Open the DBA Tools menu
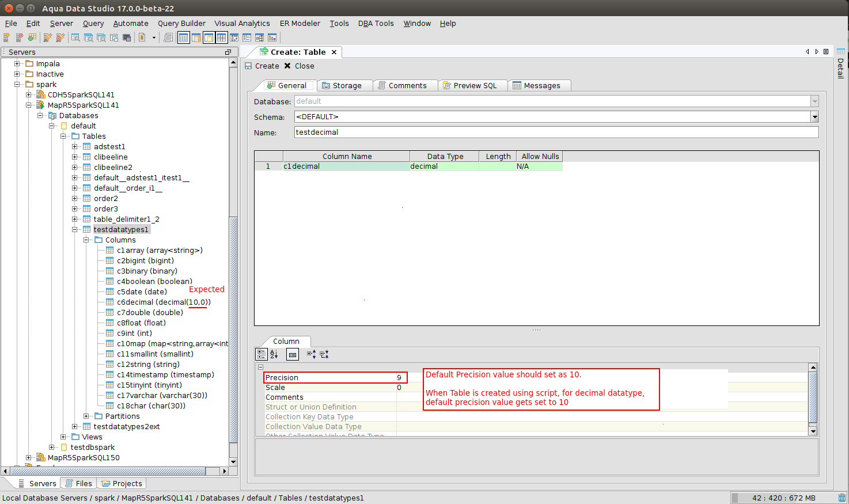The image size is (849, 504). pos(376,23)
